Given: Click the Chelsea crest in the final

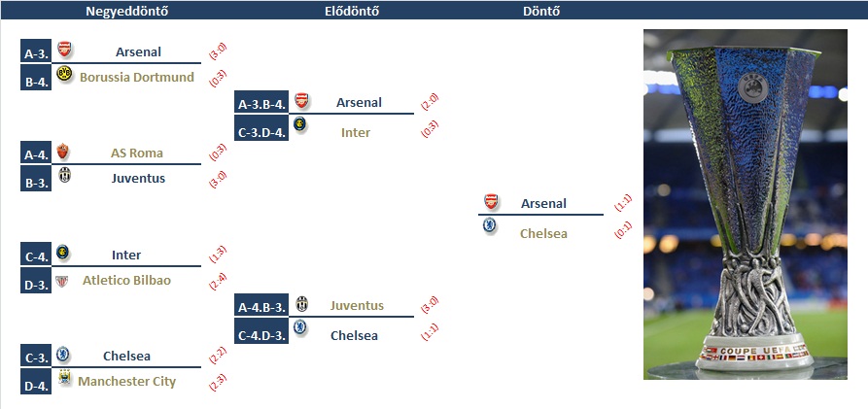Looking at the screenshot, I should click(489, 225).
